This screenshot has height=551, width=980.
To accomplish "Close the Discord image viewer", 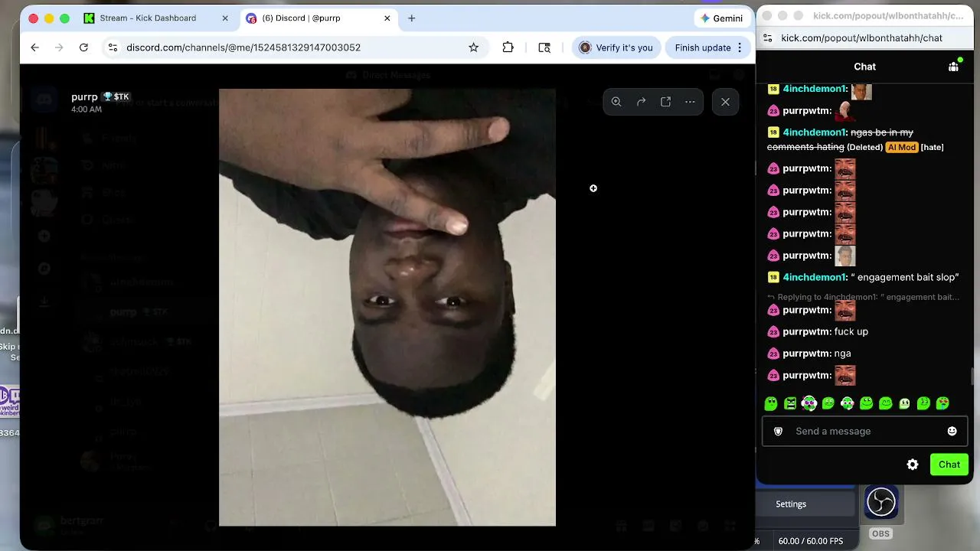I will pyautogui.click(x=725, y=102).
